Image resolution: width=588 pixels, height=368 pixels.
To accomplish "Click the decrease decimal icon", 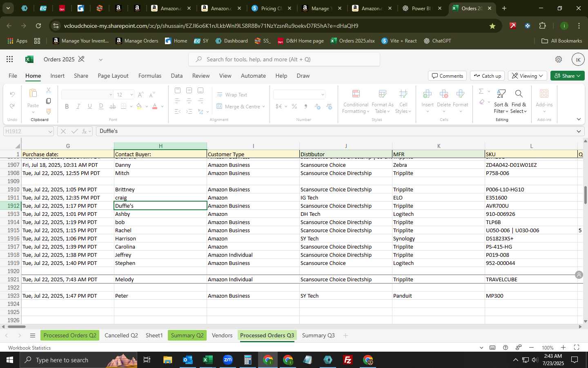I will point(329,106).
